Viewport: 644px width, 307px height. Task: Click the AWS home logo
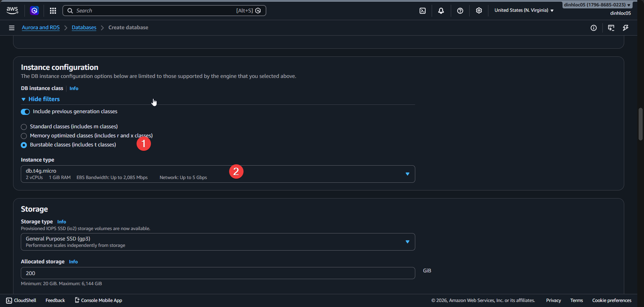(12, 10)
